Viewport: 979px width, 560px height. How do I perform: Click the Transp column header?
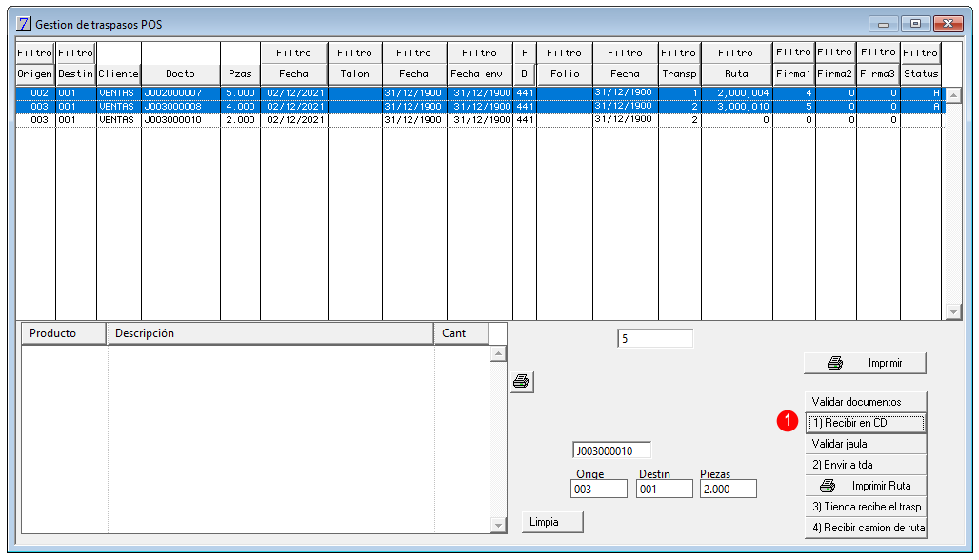[x=679, y=73]
